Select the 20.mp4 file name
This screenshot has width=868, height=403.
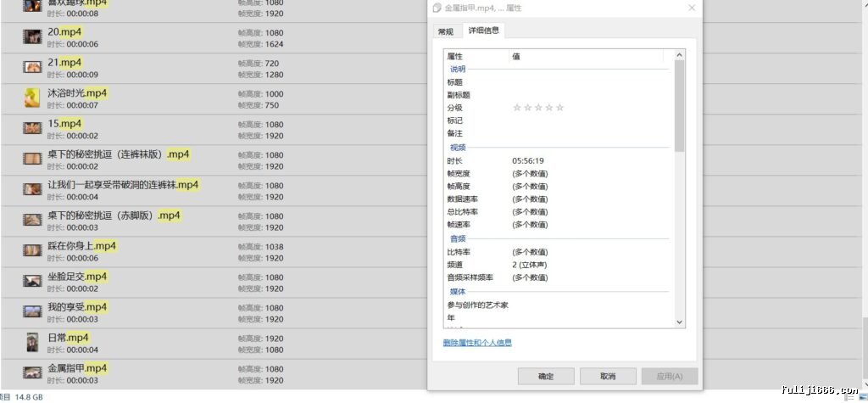[64, 31]
